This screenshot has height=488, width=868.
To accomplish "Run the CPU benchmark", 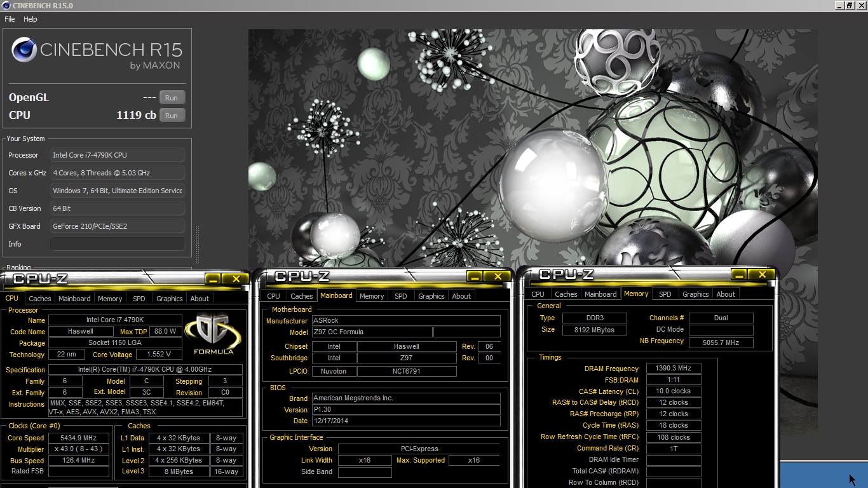I will click(172, 116).
